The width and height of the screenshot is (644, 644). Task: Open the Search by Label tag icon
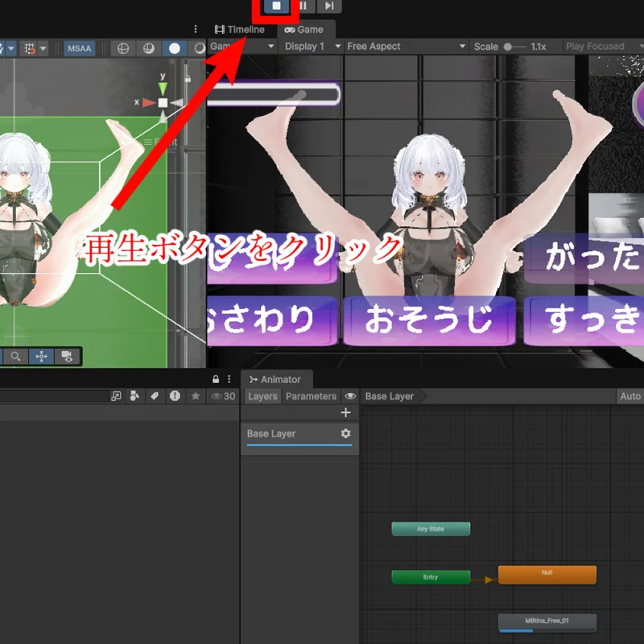[x=155, y=396]
